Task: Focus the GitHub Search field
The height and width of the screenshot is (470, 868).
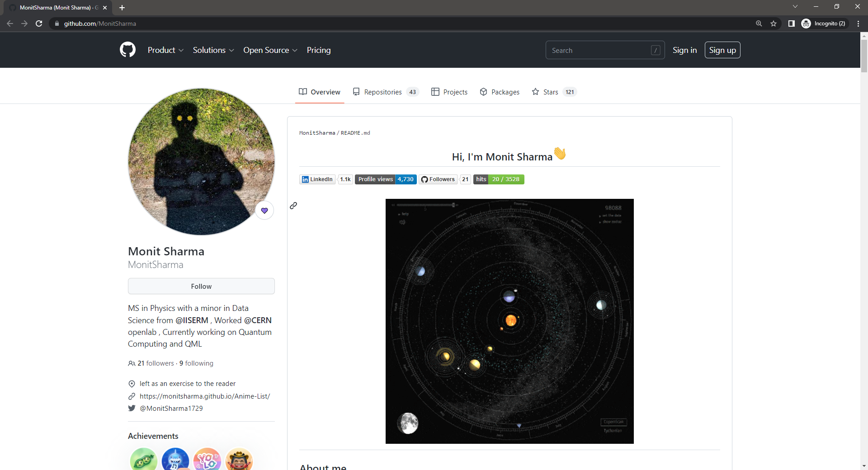Action: pos(605,50)
